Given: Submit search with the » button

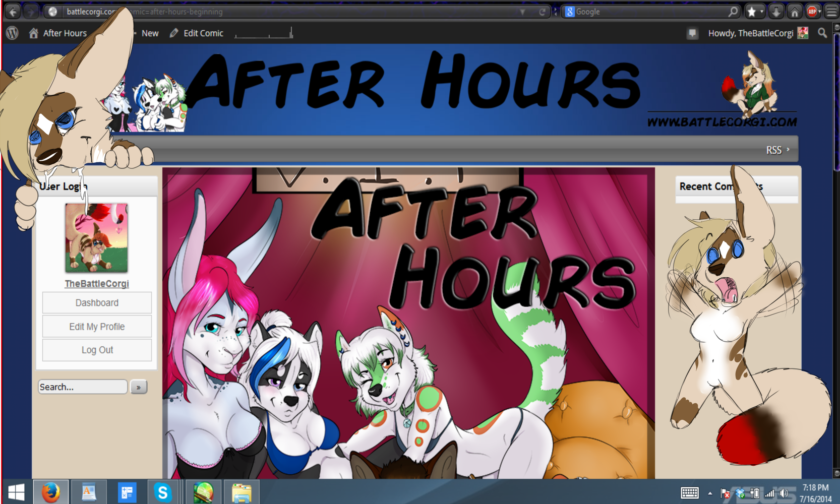Looking at the screenshot, I should tap(139, 387).
